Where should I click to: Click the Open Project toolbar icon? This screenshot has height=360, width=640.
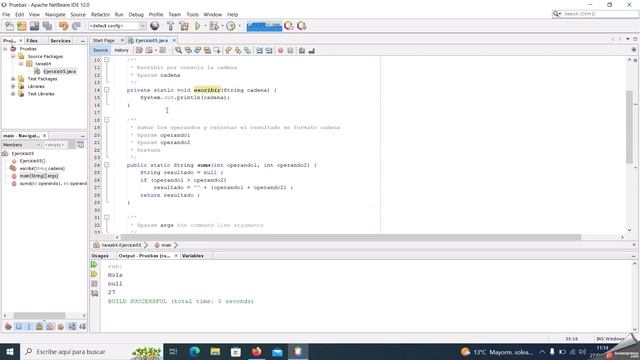pyautogui.click(x=35, y=26)
